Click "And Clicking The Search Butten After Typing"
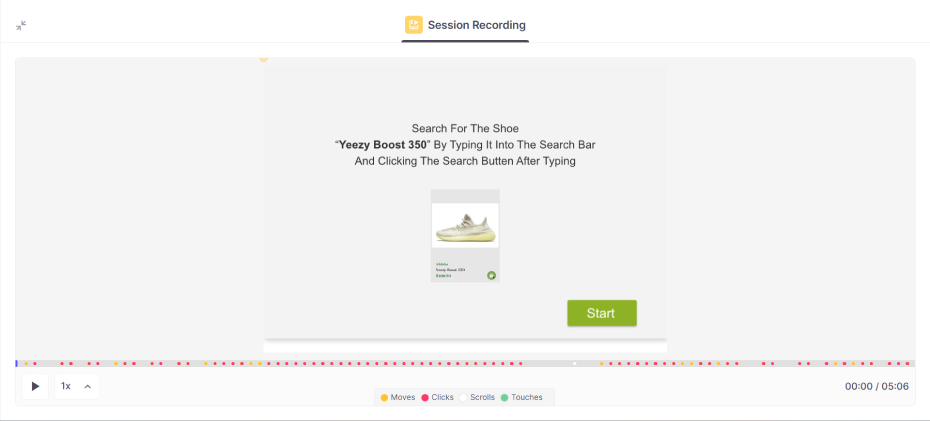Viewport: 930px width, 421px height. click(465, 161)
